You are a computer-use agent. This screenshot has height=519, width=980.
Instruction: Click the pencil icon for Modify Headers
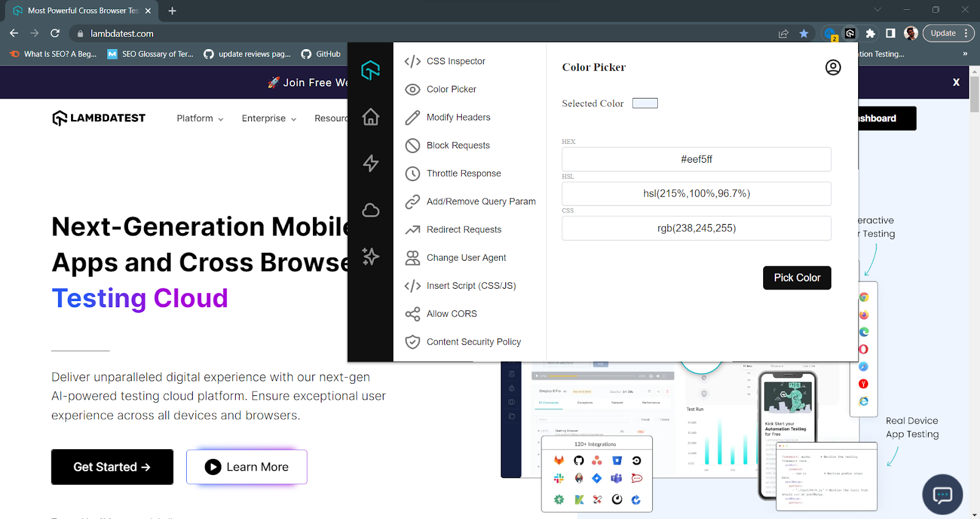click(413, 118)
